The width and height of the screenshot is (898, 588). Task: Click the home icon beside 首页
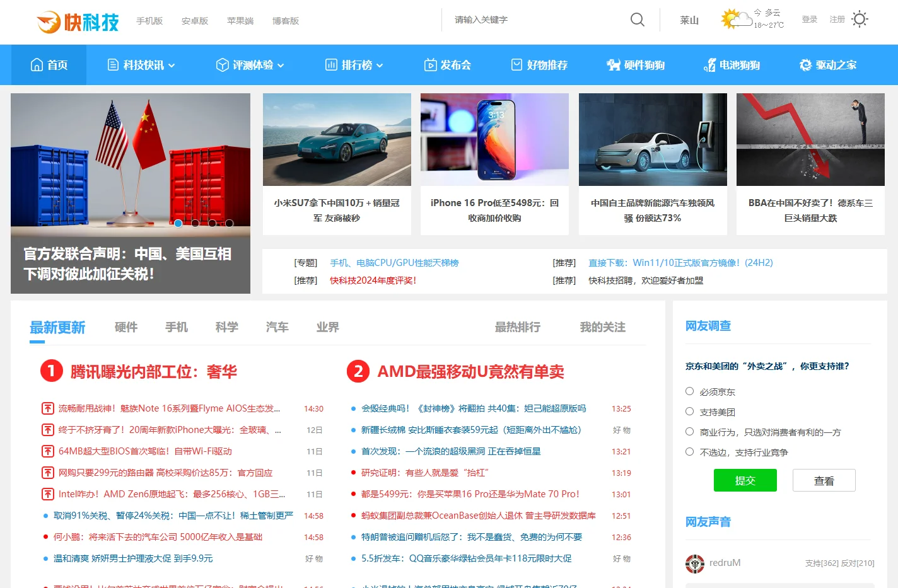(x=37, y=65)
